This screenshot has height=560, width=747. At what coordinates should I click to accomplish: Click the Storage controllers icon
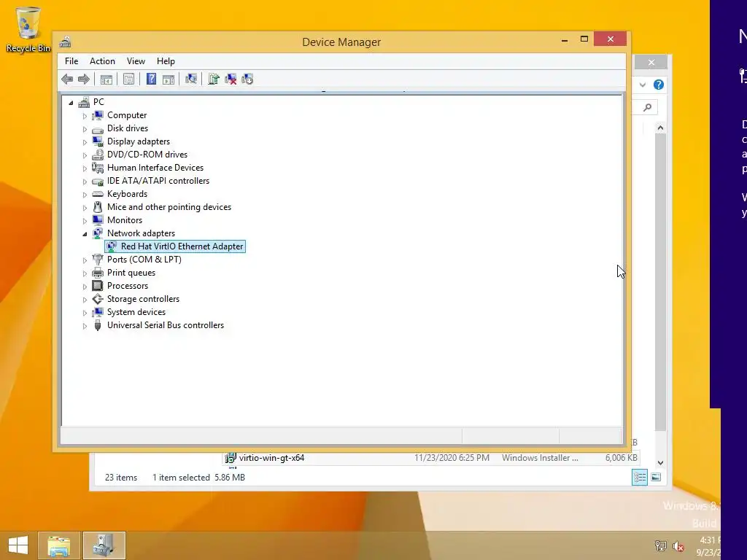click(98, 299)
